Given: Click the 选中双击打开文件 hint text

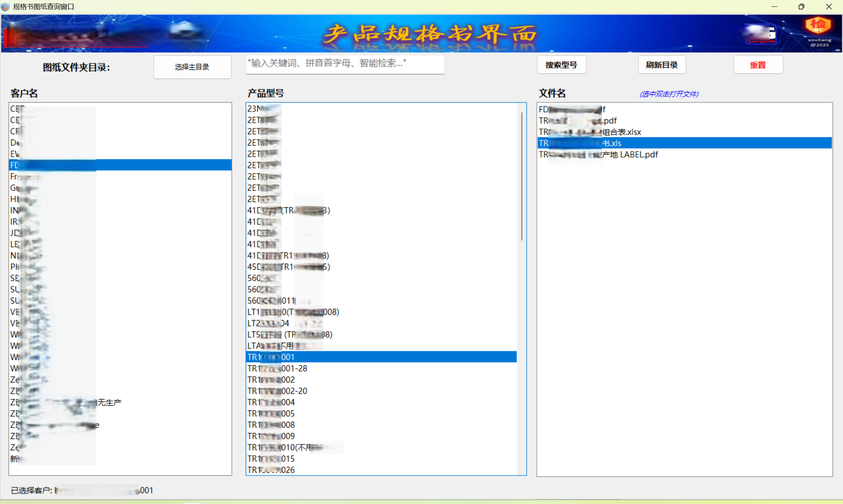Looking at the screenshot, I should click(669, 94).
